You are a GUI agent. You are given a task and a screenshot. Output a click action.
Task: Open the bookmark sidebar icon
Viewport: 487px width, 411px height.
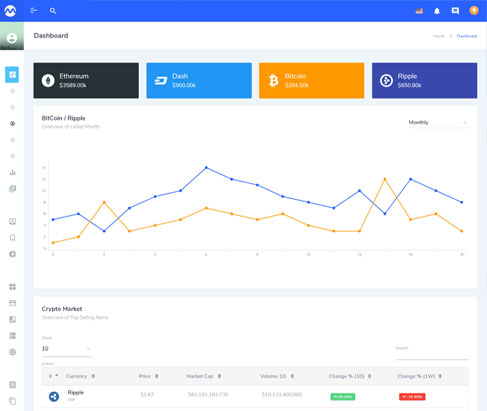point(12,238)
